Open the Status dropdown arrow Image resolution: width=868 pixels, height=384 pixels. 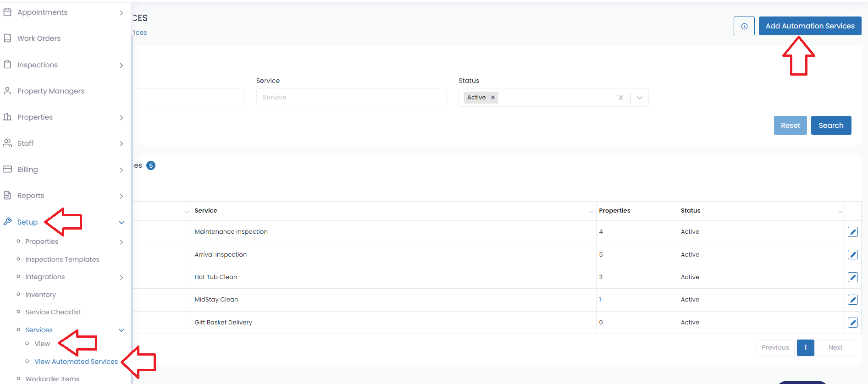coord(640,98)
